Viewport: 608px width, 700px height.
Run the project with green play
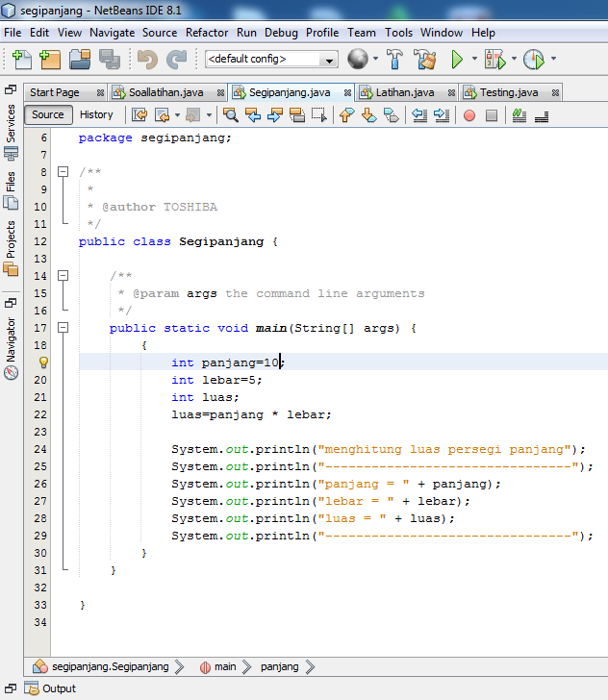(x=457, y=59)
